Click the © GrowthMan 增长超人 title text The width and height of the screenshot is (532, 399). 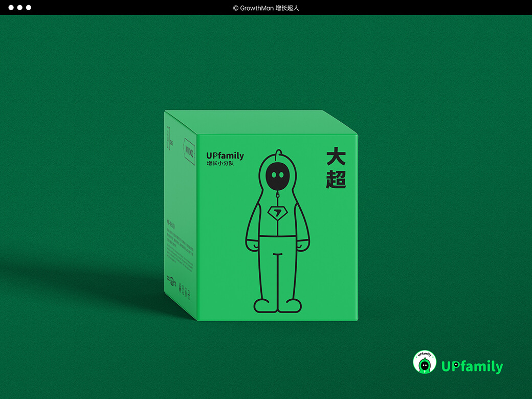pos(265,8)
